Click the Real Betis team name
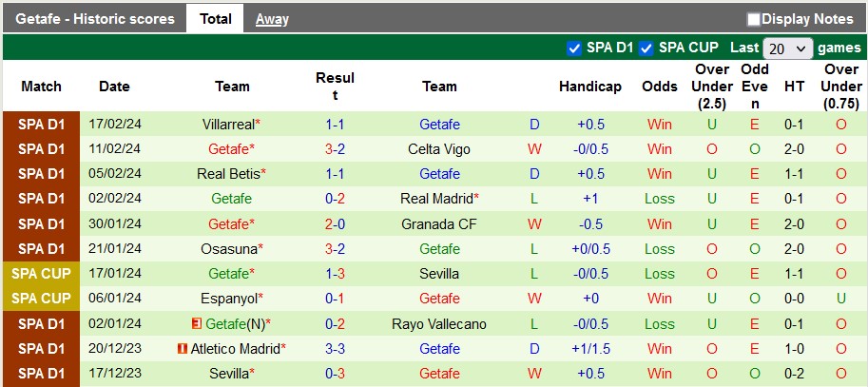This screenshot has width=868, height=387. point(229,174)
